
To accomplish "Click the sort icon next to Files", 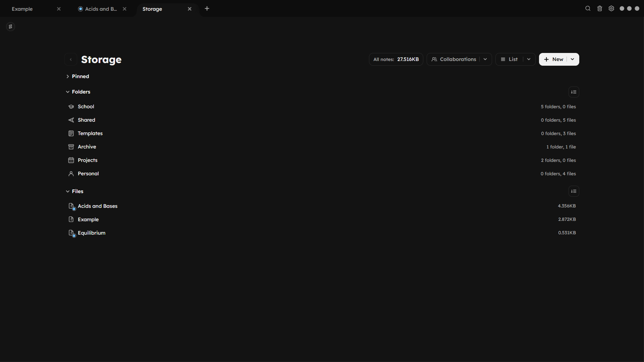I will coord(574,191).
